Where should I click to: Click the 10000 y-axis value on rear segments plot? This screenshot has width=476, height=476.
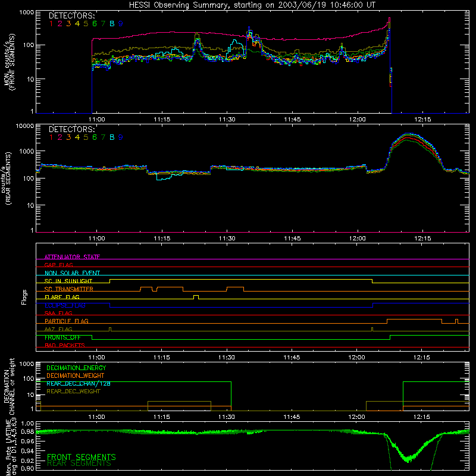click(x=25, y=126)
